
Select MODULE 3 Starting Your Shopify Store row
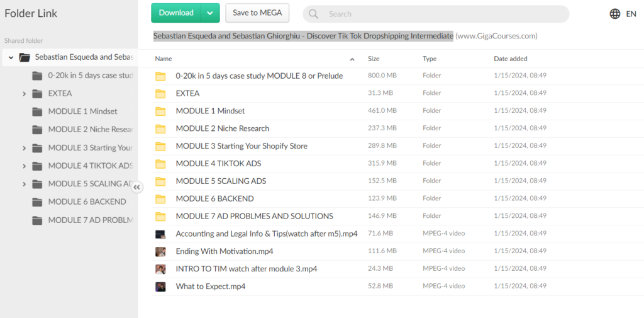pos(241,146)
